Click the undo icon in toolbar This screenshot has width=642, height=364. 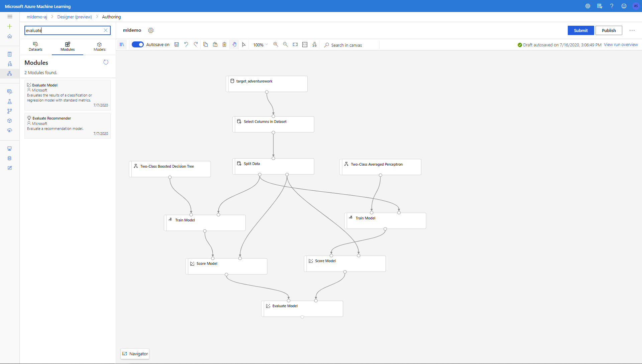point(186,44)
